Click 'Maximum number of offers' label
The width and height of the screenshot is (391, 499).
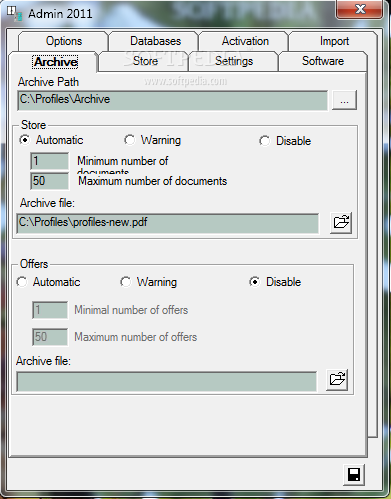136,337
